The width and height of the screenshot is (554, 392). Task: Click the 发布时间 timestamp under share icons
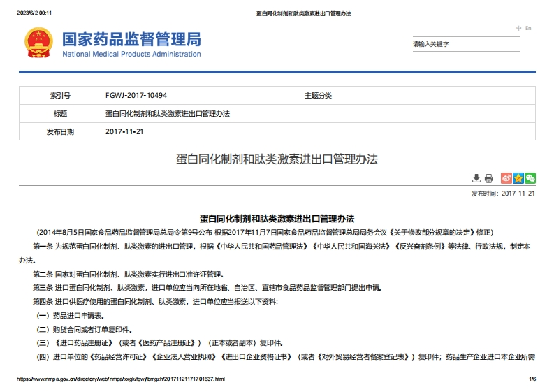(503, 194)
